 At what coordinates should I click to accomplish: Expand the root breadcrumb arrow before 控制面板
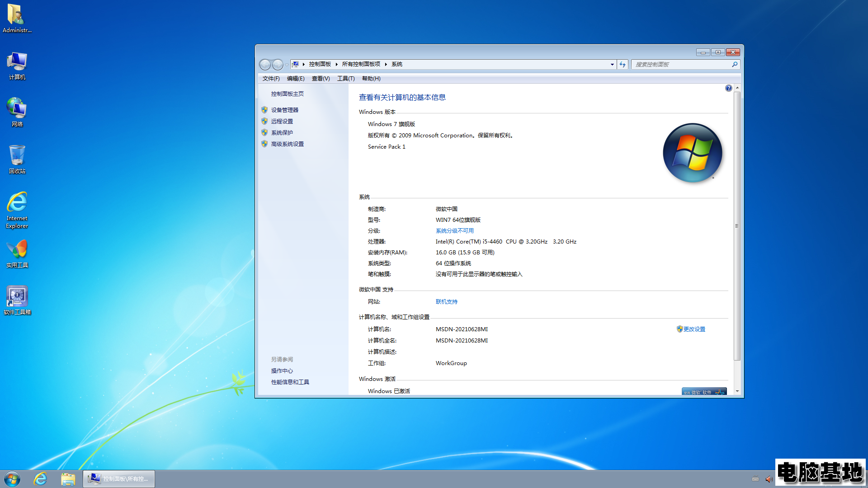[x=304, y=64]
